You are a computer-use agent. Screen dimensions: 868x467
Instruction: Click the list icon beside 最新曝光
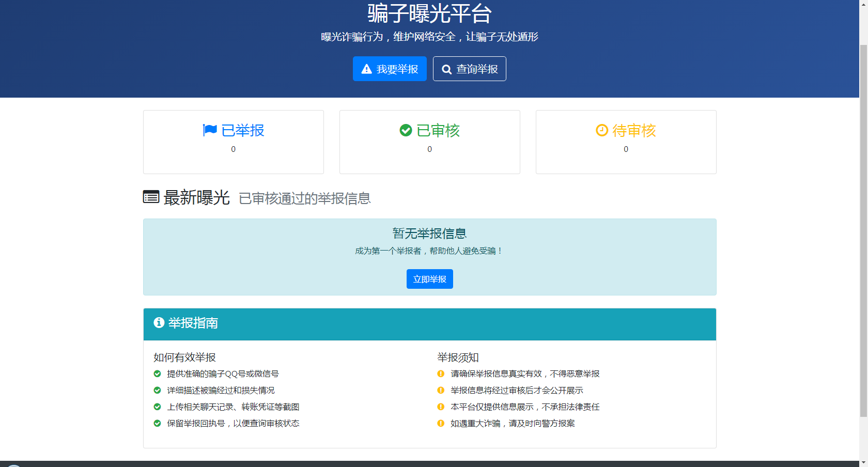coord(151,197)
